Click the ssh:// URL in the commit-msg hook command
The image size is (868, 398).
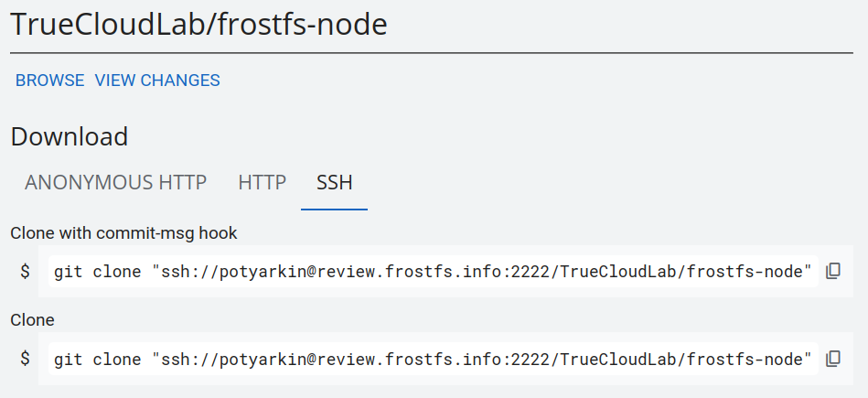tap(482, 272)
